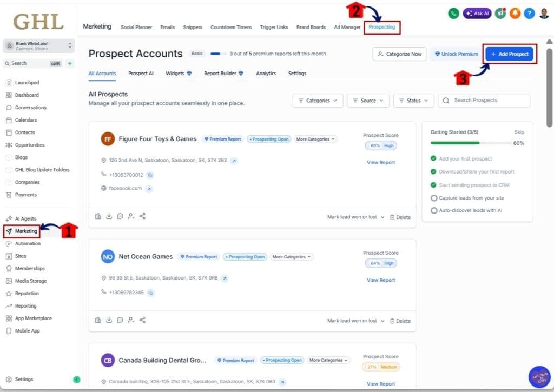This screenshot has height=392, width=554.
Task: Click the Add Prospect button
Action: [509, 54]
